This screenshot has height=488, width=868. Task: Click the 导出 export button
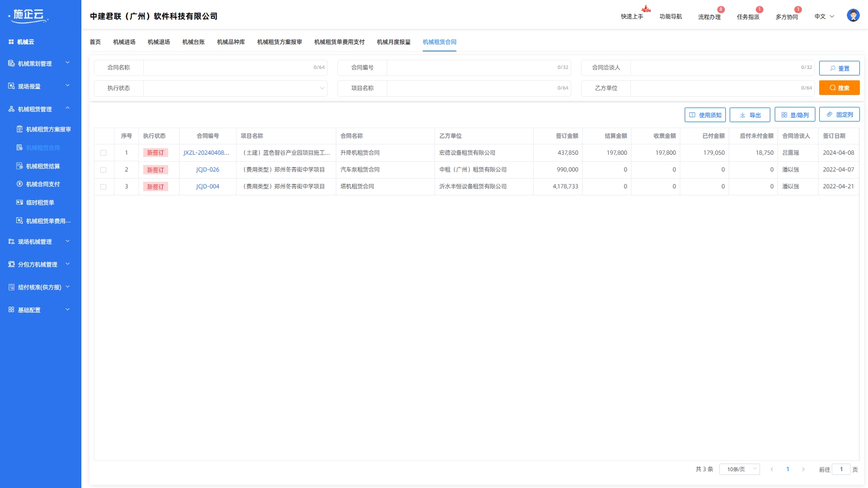coord(750,115)
